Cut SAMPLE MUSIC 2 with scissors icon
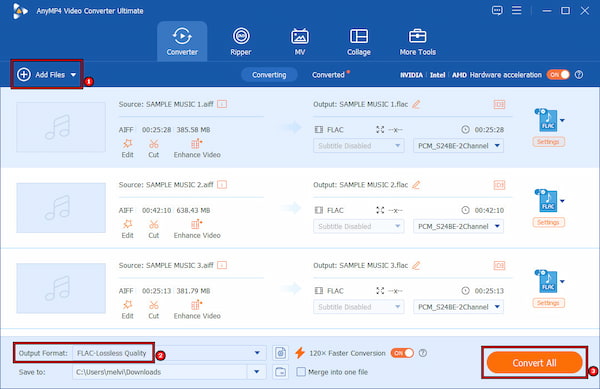Viewport: 600px width, 389px height. 153,229
